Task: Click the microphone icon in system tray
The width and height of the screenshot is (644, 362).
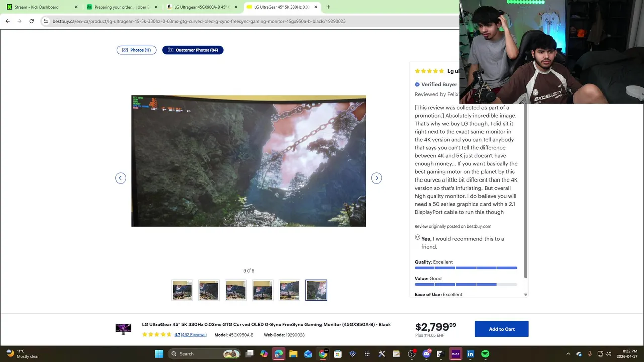Action: click(x=589, y=354)
